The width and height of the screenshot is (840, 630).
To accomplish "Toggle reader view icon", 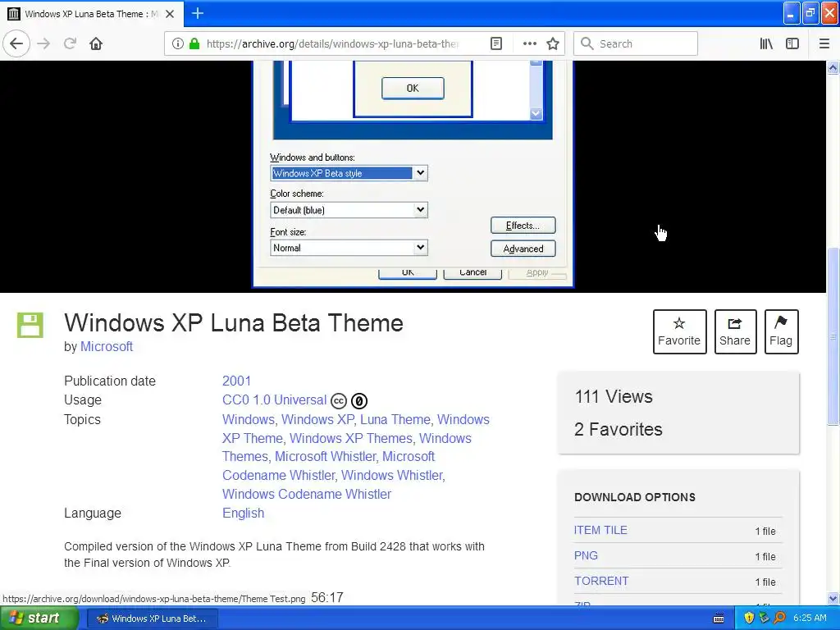I will pyautogui.click(x=496, y=43).
